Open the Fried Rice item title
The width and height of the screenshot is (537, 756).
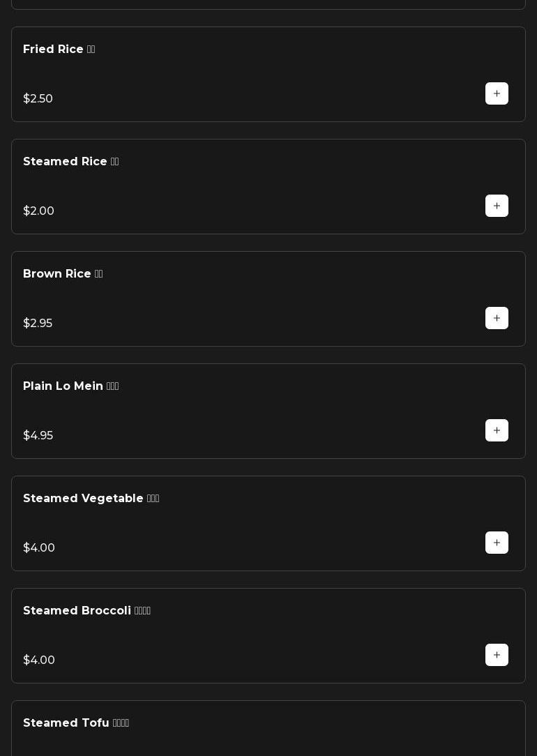[x=59, y=50]
